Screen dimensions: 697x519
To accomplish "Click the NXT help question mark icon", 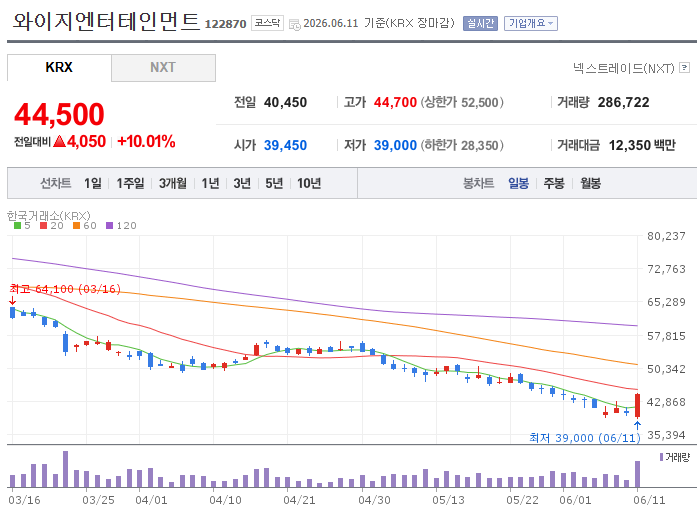I will point(685,68).
